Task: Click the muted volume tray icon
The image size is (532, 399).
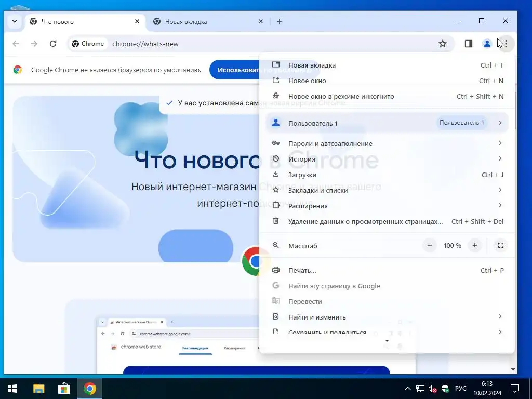Action: [x=432, y=389]
